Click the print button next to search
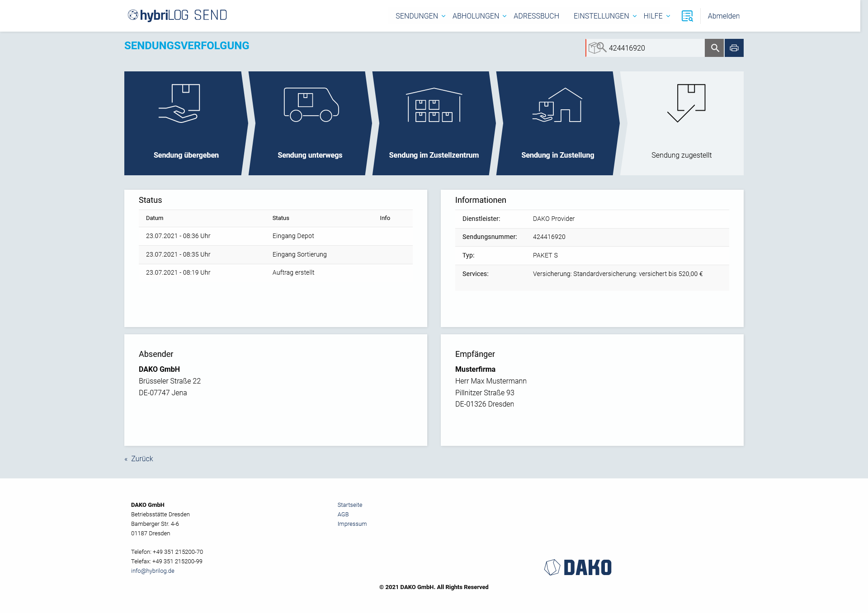This screenshot has height=613, width=868. tap(734, 48)
